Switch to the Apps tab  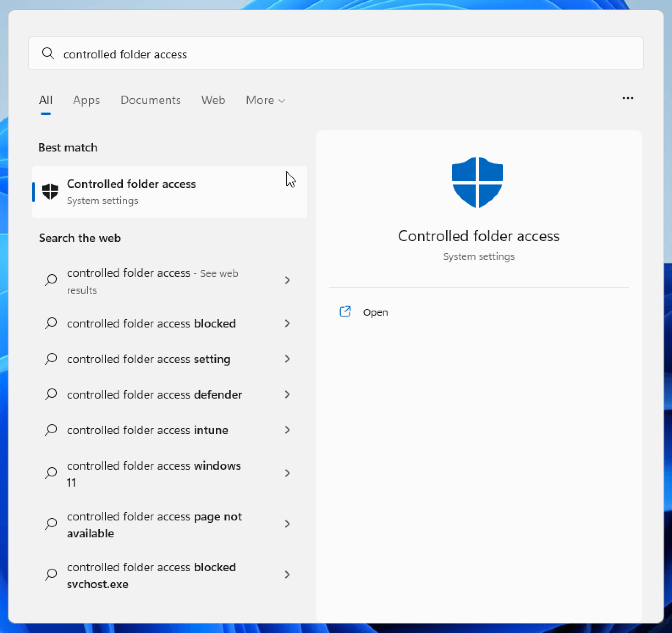[x=86, y=100]
